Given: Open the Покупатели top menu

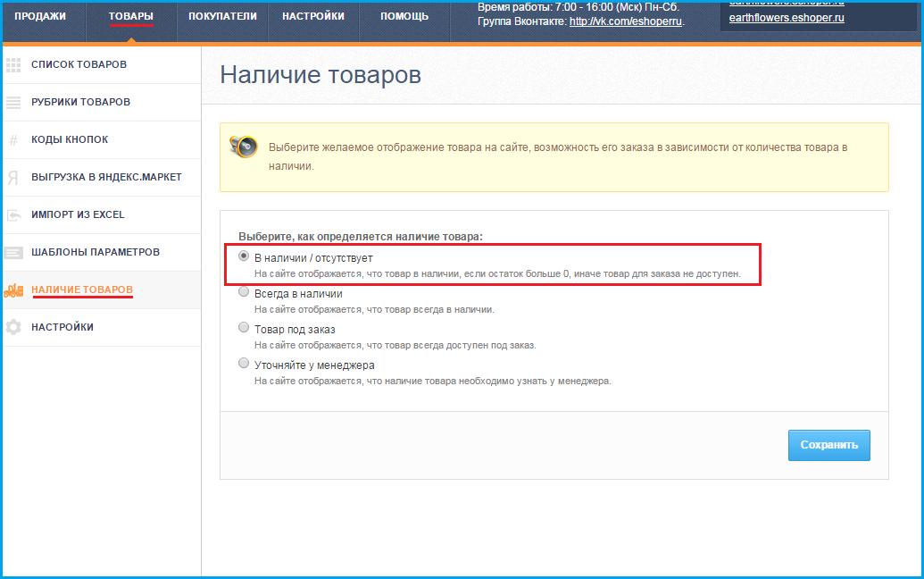Looking at the screenshot, I should coord(222,16).
